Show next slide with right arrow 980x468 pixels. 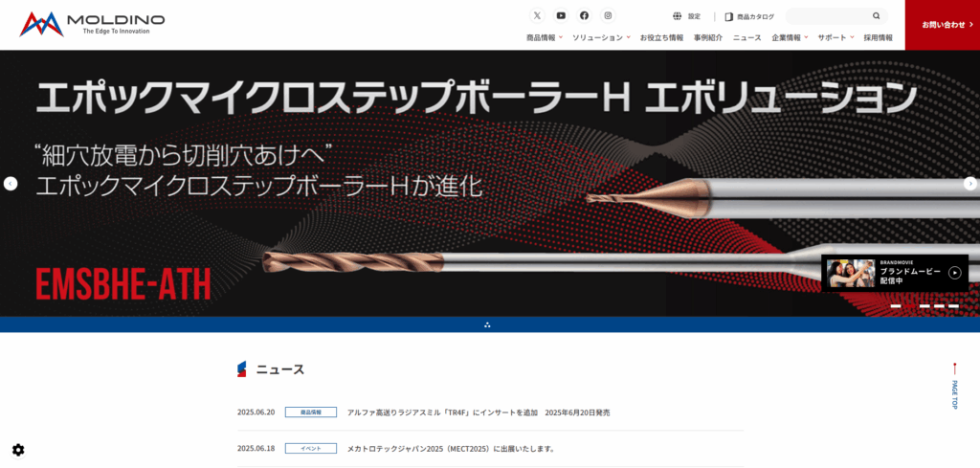click(970, 184)
